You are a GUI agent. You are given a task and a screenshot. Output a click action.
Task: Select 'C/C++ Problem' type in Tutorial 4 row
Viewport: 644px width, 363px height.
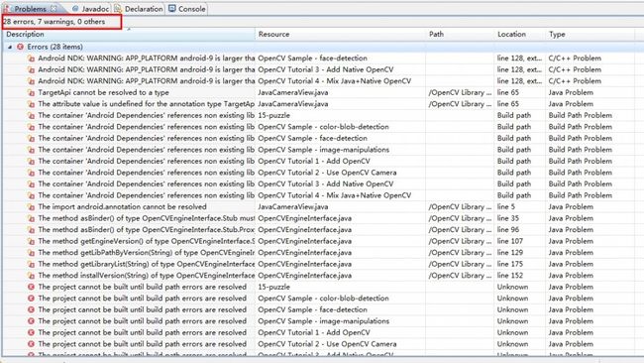pos(575,81)
